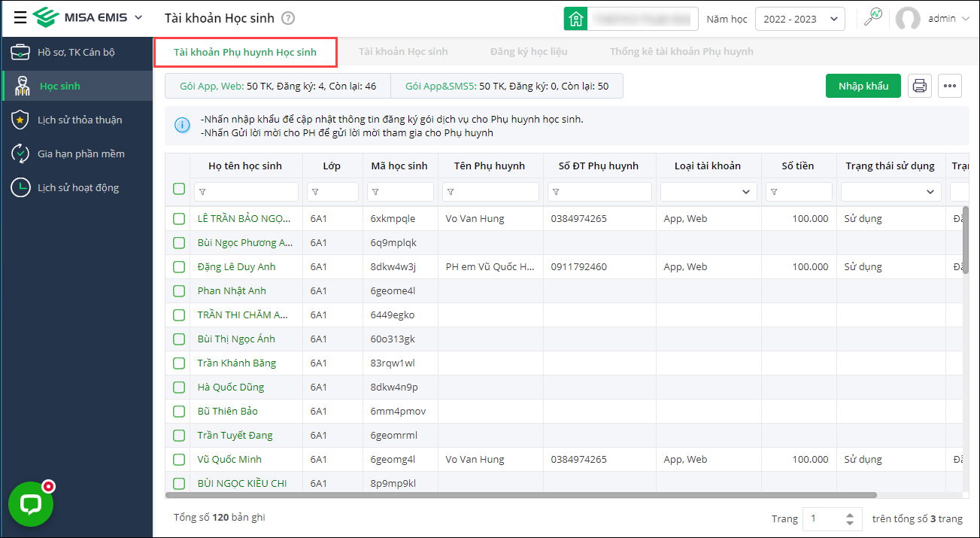Screen dimensions: 980x538
Task: Check the row for Vũ Quốc Minh
Action: pyautogui.click(x=179, y=460)
